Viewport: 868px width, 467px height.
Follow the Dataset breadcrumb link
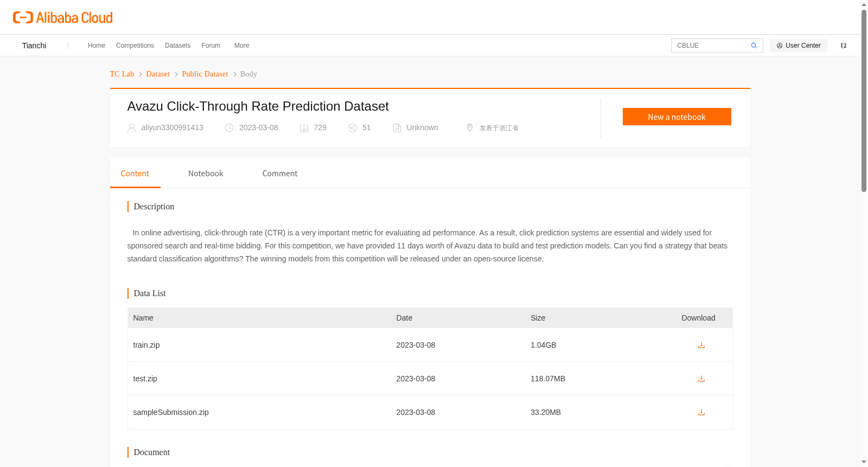(158, 74)
